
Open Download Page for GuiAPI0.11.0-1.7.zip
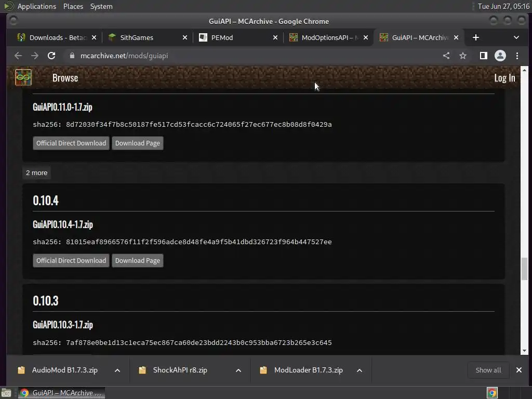tap(137, 143)
